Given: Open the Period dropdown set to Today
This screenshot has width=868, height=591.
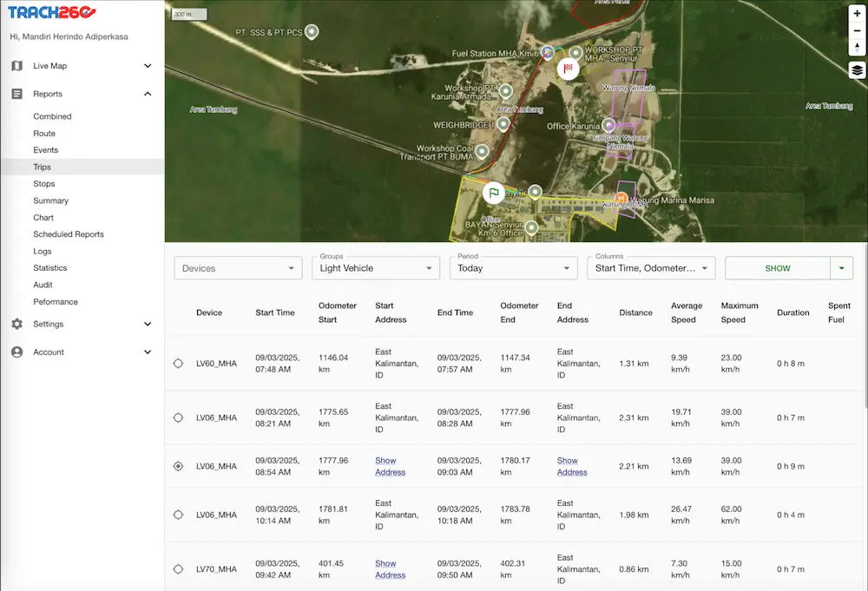Looking at the screenshot, I should coord(512,268).
